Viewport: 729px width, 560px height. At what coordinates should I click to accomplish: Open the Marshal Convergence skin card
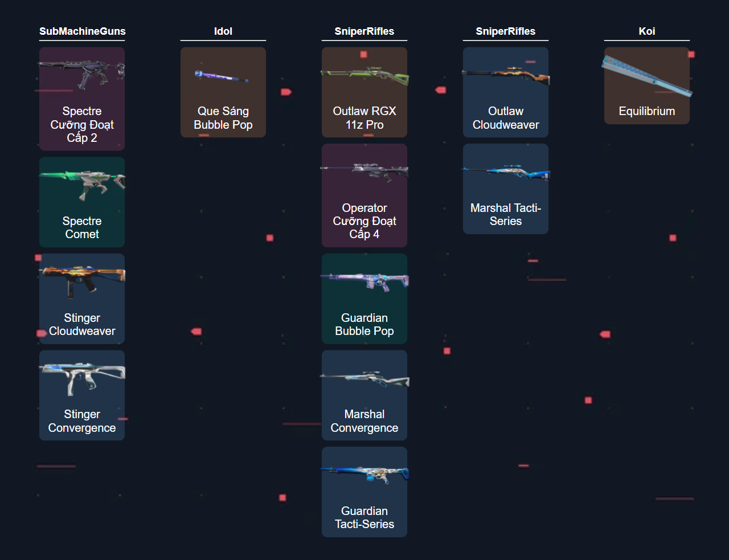364,395
